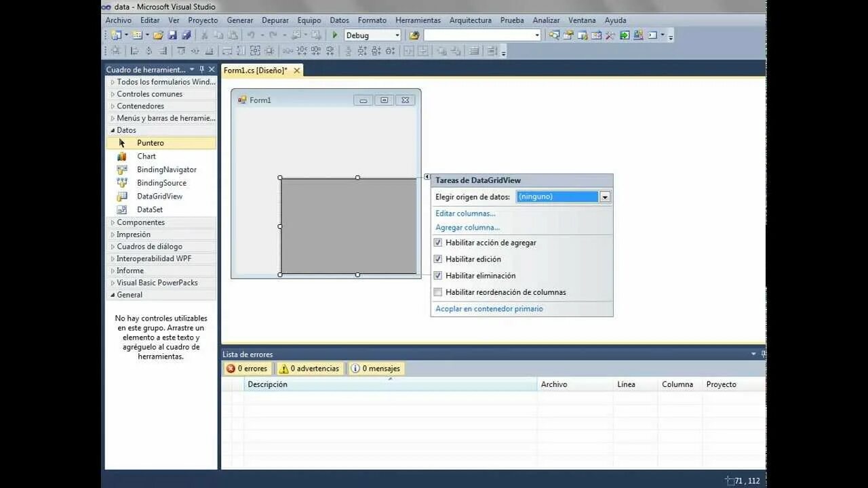Toggle the 0 errores filter button
The width and height of the screenshot is (868, 488).
pos(247,369)
